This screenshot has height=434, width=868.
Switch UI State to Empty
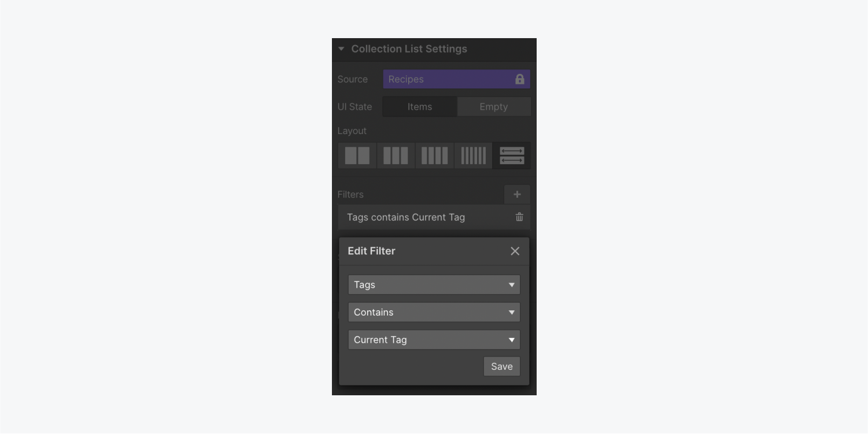[x=494, y=107]
